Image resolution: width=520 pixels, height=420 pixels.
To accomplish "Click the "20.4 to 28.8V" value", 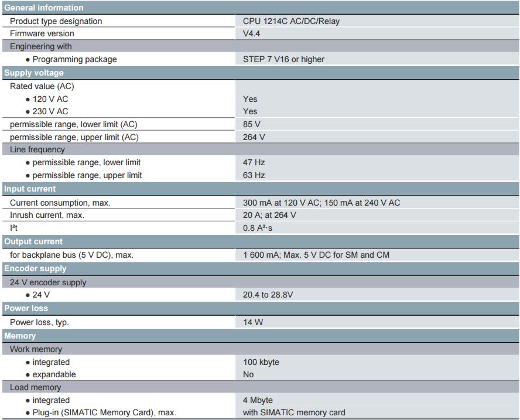I will [x=268, y=295].
